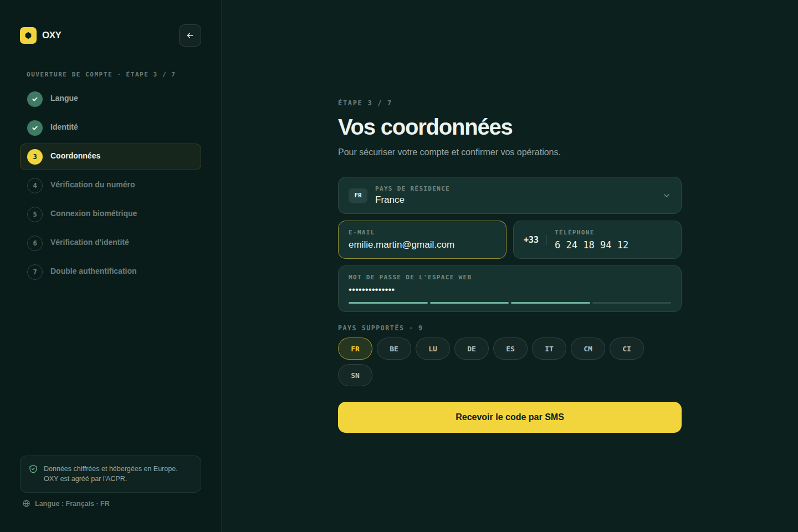Click the shield icon near Données chiffrées
798x532 pixels.
33,469
